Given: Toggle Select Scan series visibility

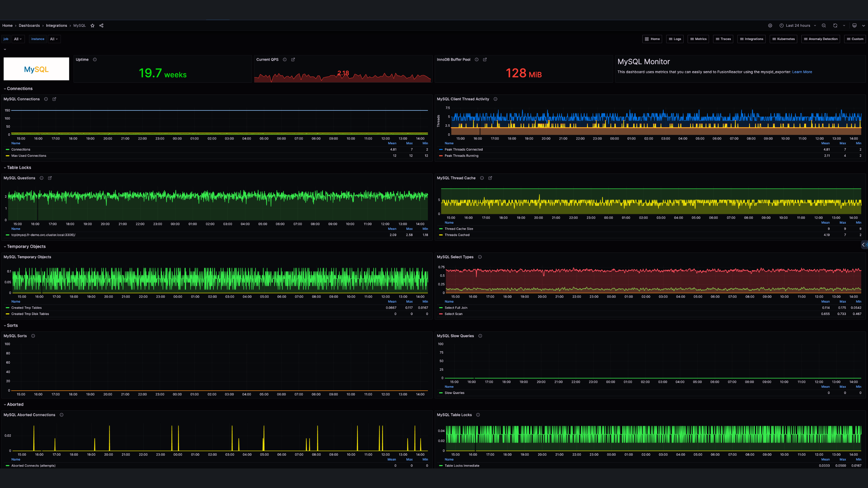Looking at the screenshot, I should tap(453, 314).
